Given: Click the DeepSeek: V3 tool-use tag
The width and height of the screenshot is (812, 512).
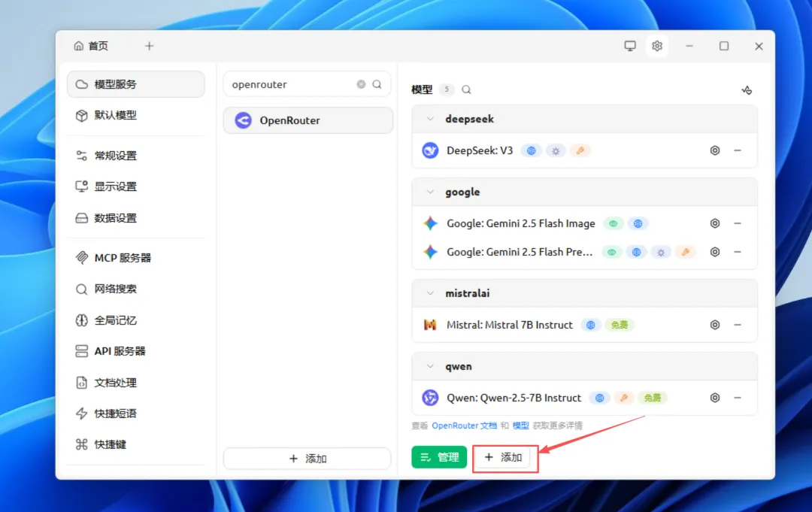Looking at the screenshot, I should [580, 150].
